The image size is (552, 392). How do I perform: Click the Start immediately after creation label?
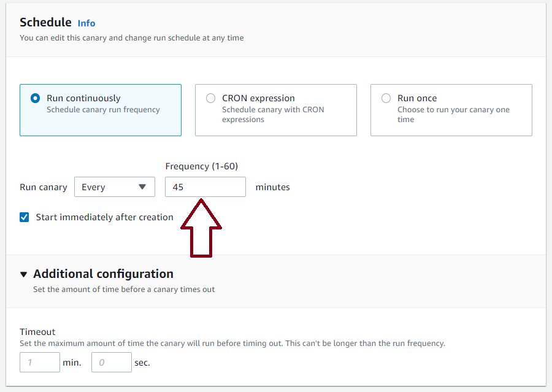(x=104, y=217)
